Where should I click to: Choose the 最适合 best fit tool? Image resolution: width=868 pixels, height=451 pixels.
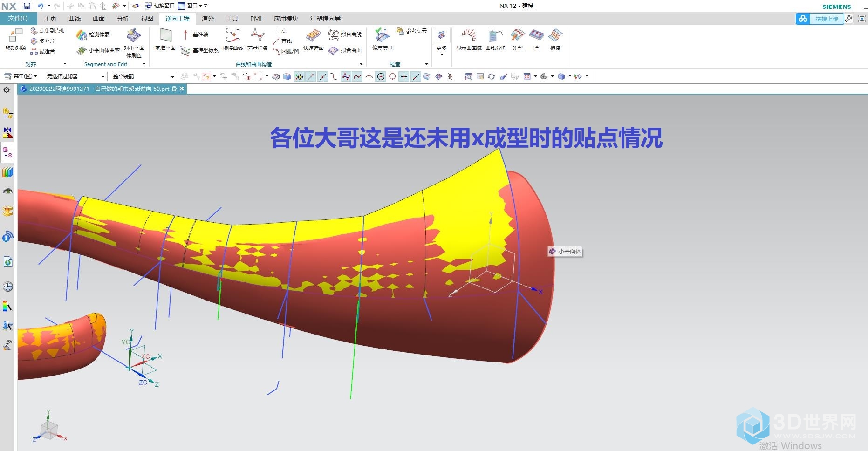pyautogui.click(x=43, y=51)
